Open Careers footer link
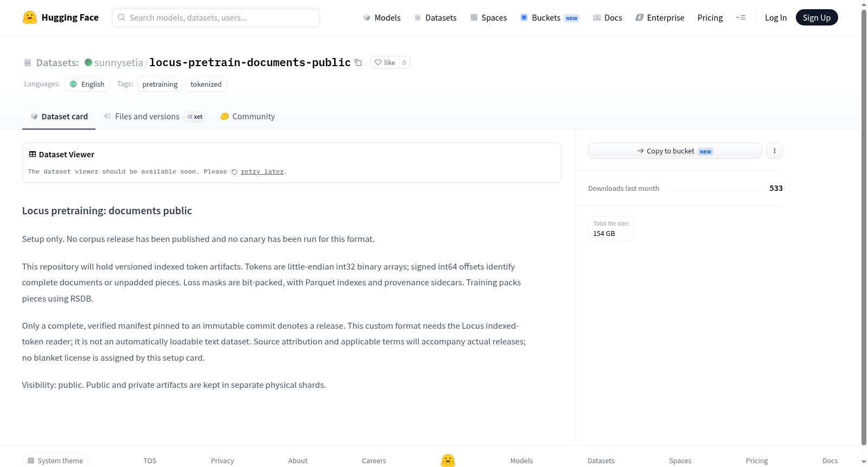The image size is (868, 467). 374,460
